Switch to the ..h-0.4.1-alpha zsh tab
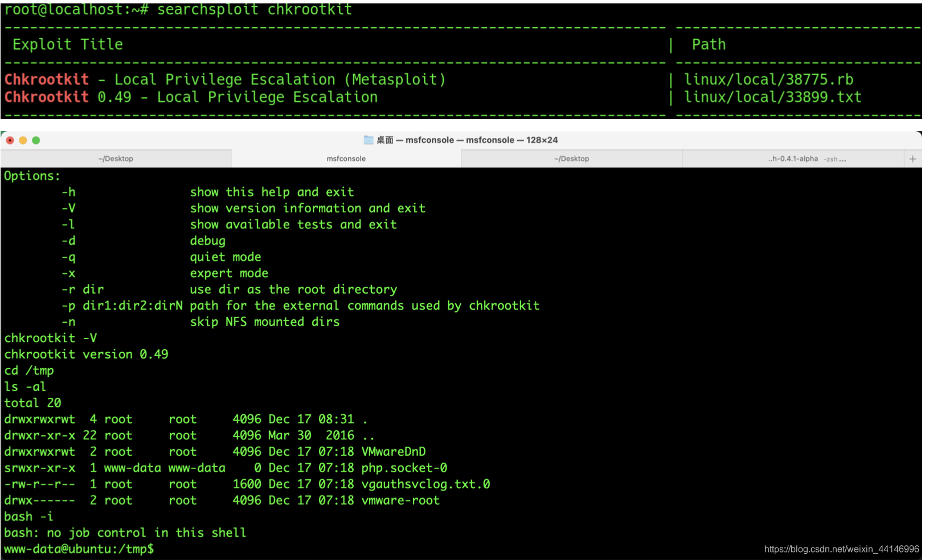 click(x=793, y=159)
